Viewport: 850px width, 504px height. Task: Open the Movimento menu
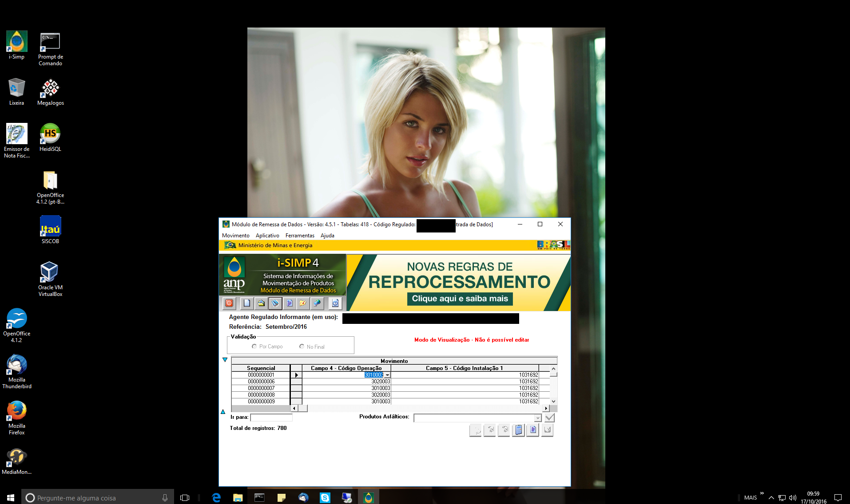pos(236,236)
